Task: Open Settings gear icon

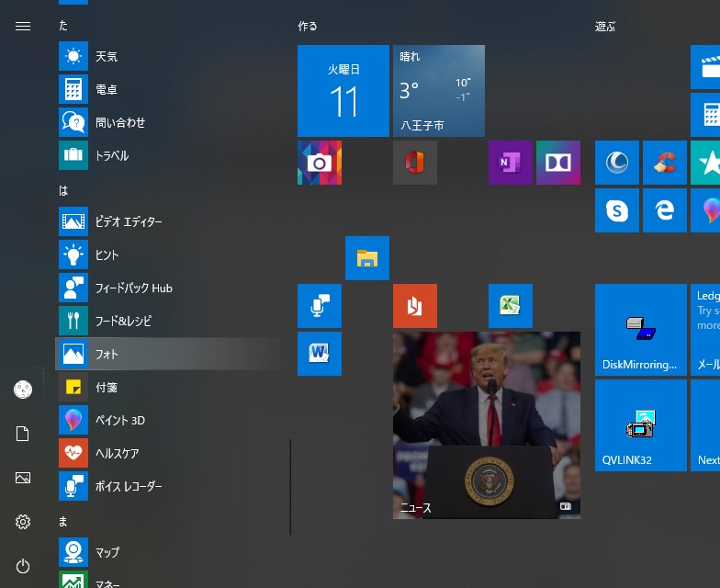Action: (x=23, y=522)
